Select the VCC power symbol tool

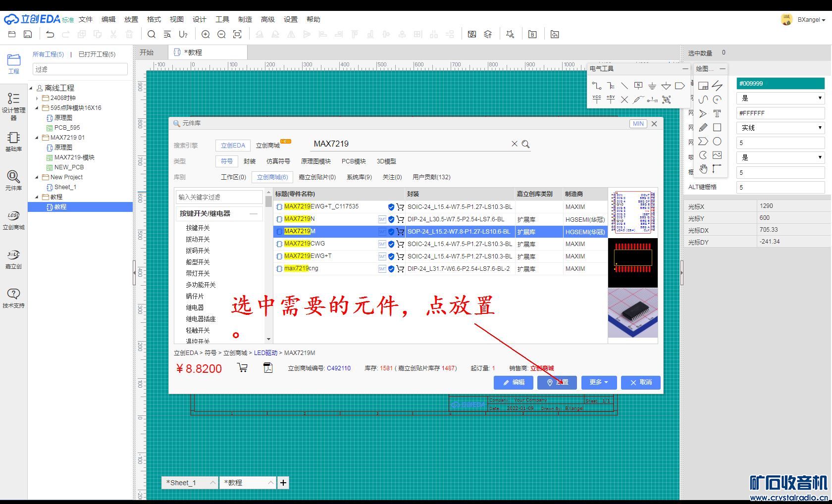coord(597,100)
